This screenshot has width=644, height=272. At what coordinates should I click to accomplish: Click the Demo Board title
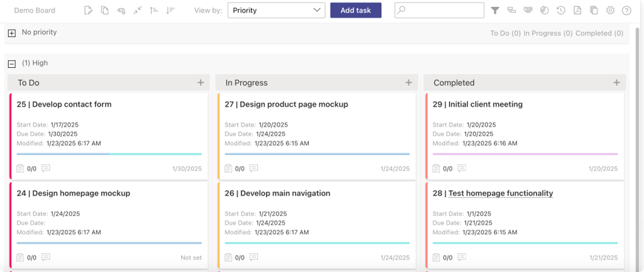pos(35,11)
